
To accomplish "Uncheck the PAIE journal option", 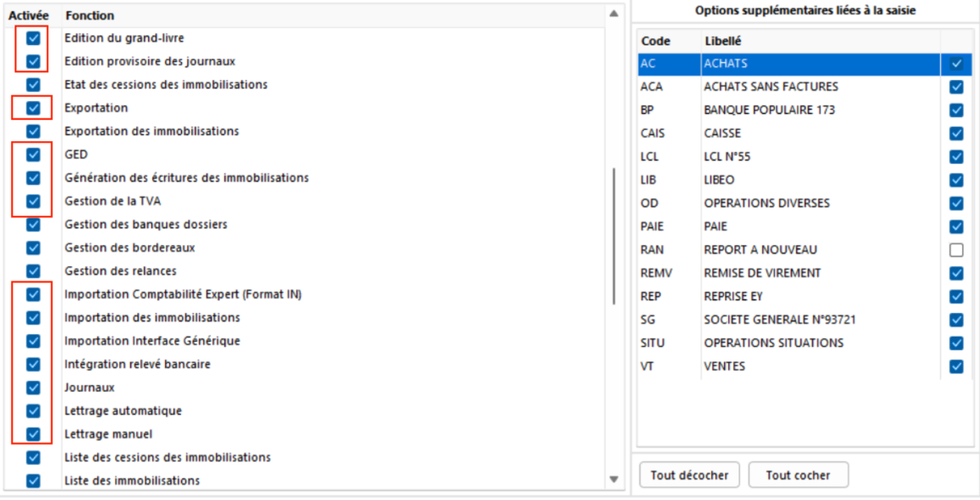I will click(x=956, y=227).
